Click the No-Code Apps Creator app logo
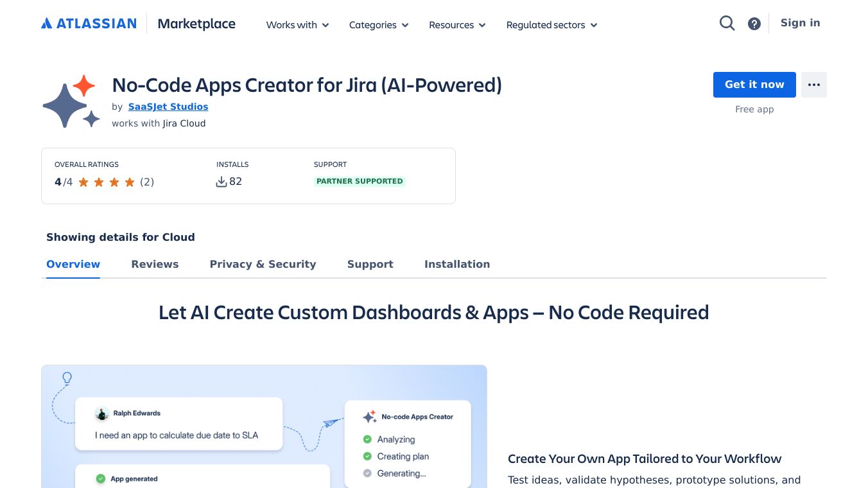This screenshot has height=488, width=868. [71, 100]
